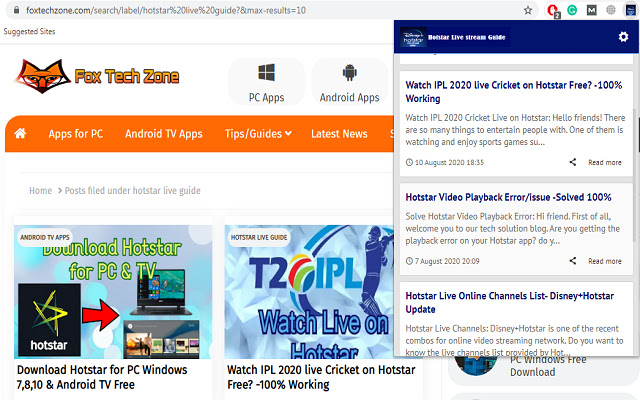640x400 pixels.
Task: Share the Hotstar Video Playback Error article
Action: coord(573,260)
